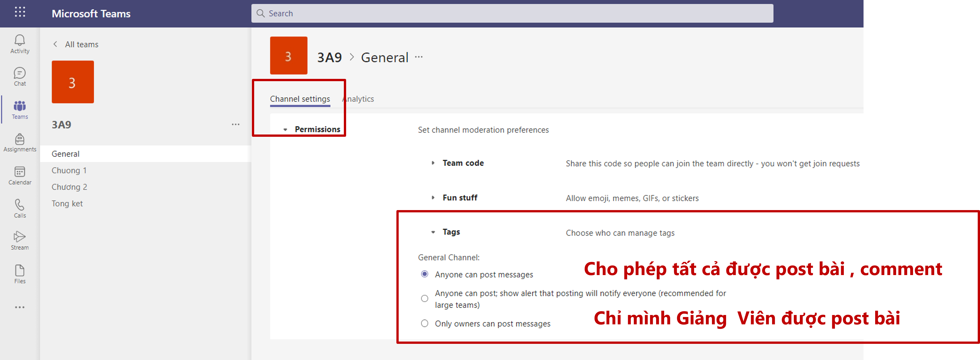Switch to the Analytics tab
Image resolution: width=980 pixels, height=360 pixels.
tap(358, 99)
